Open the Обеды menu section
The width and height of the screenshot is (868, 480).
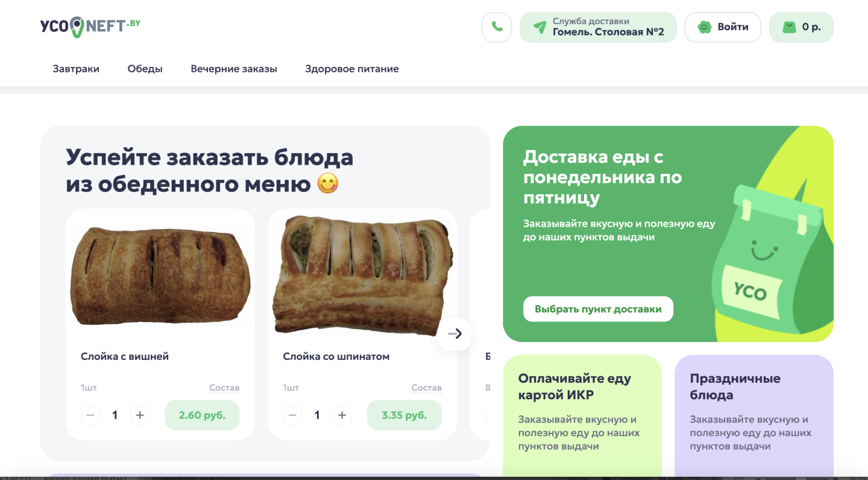pyautogui.click(x=145, y=69)
